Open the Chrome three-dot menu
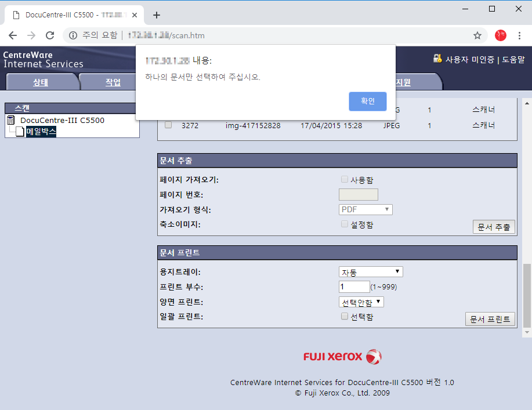The image size is (532, 410). pyautogui.click(x=519, y=35)
